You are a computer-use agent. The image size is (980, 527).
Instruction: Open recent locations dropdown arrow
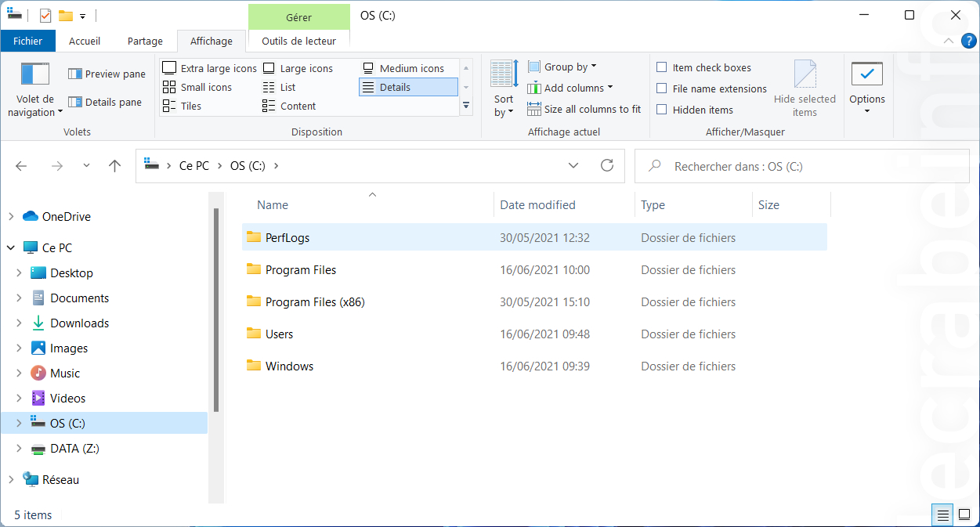pyautogui.click(x=86, y=166)
